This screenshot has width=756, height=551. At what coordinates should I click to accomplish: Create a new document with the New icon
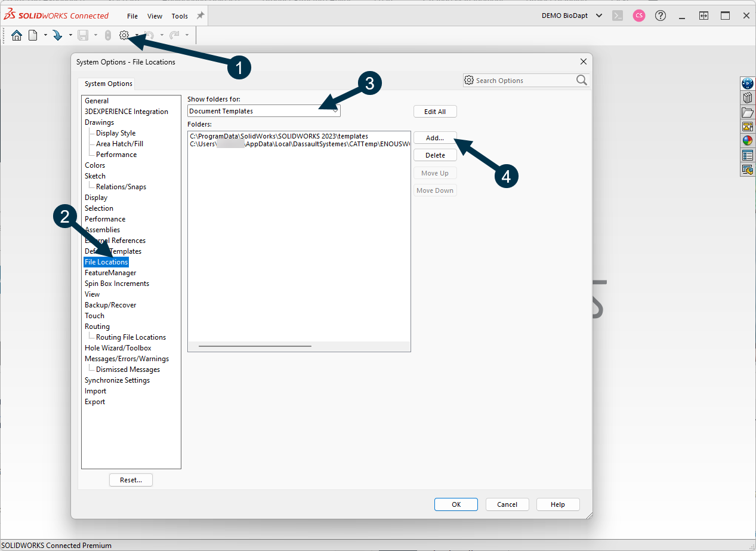[33, 35]
